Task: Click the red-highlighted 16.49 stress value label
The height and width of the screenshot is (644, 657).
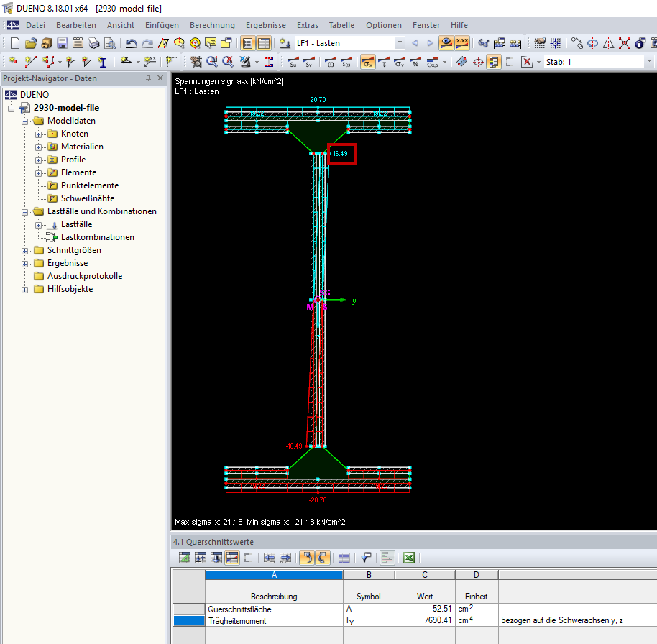Action: pos(341,154)
